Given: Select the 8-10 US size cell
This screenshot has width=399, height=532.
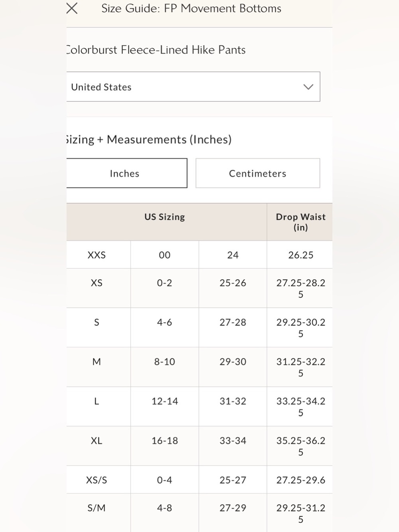Looking at the screenshot, I should [165, 362].
